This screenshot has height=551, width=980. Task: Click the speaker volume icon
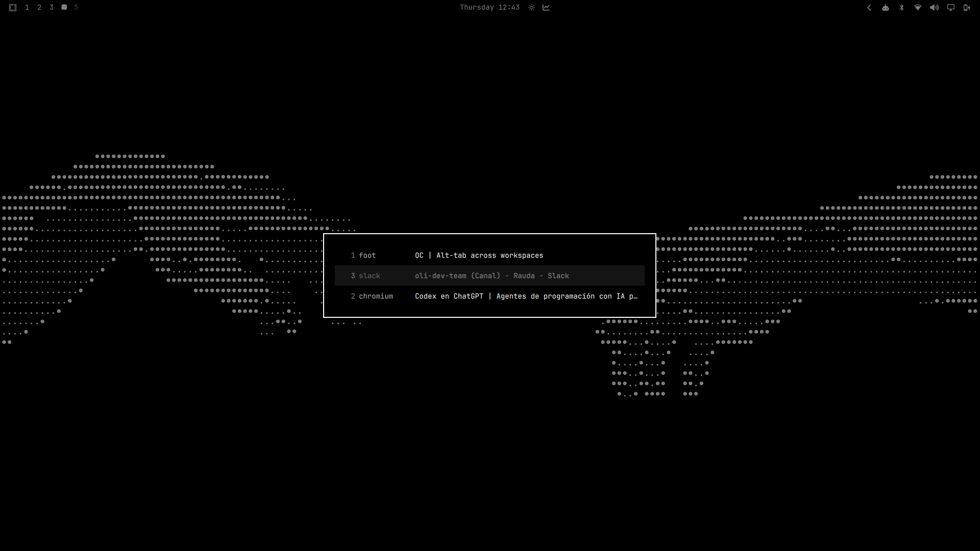click(x=934, y=8)
